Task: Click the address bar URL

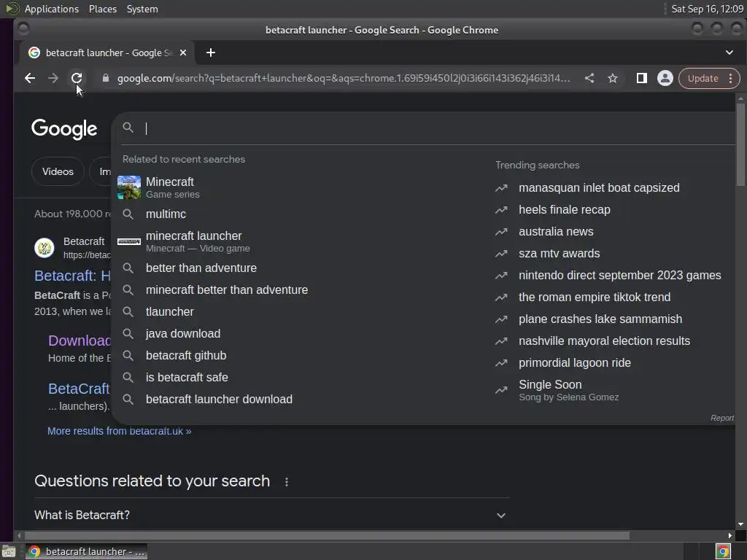Action: click(344, 78)
